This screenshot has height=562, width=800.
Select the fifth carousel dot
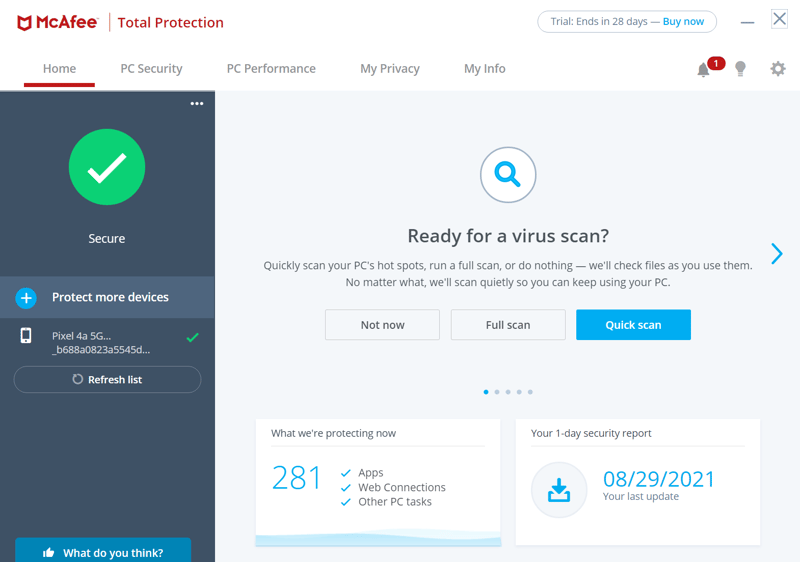(x=530, y=392)
